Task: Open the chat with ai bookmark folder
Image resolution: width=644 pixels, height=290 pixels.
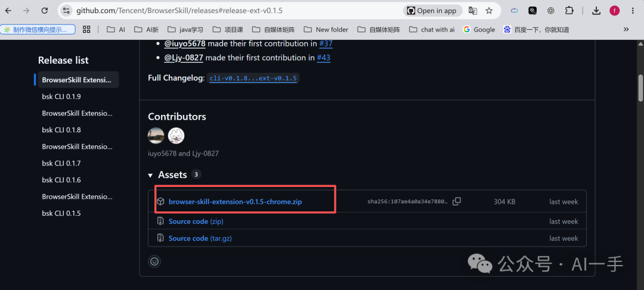Action: coord(432,30)
